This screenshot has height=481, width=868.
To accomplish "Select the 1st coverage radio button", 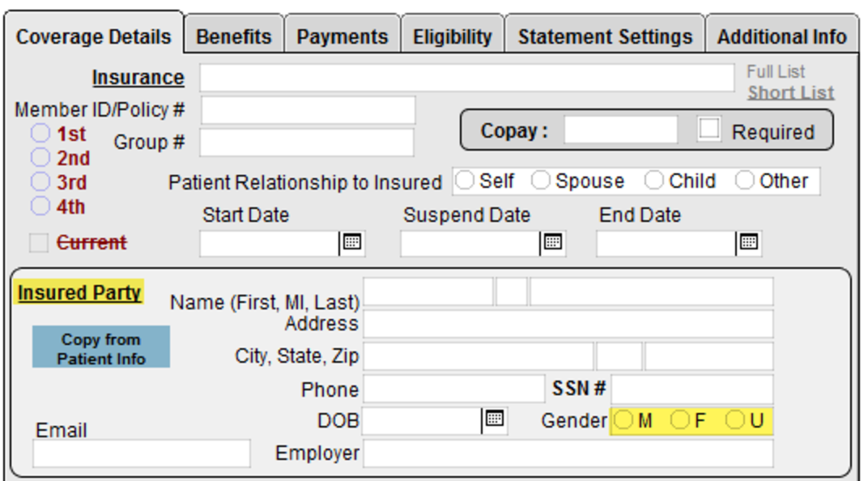I will pos(40,134).
